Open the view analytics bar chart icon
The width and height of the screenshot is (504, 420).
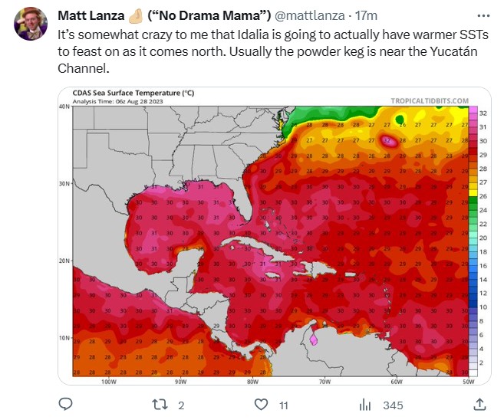tap(366, 404)
